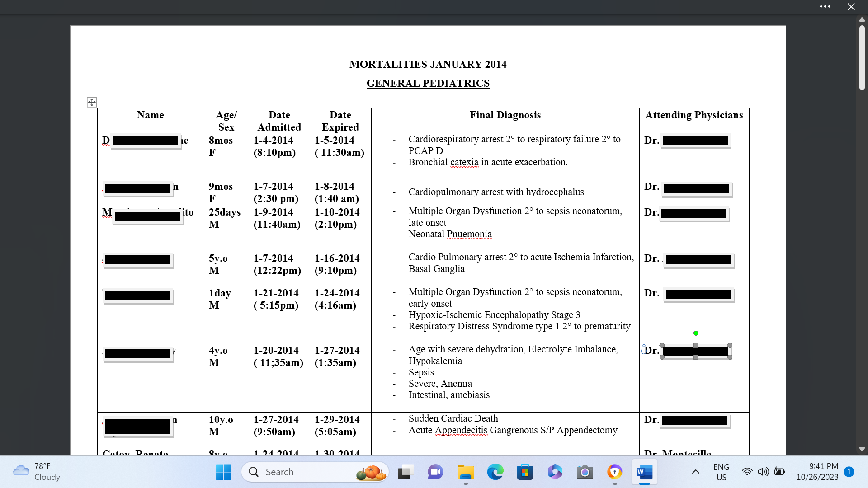Open Microsoft Store taskbar icon
This screenshot has height=488, width=868.
point(525,472)
